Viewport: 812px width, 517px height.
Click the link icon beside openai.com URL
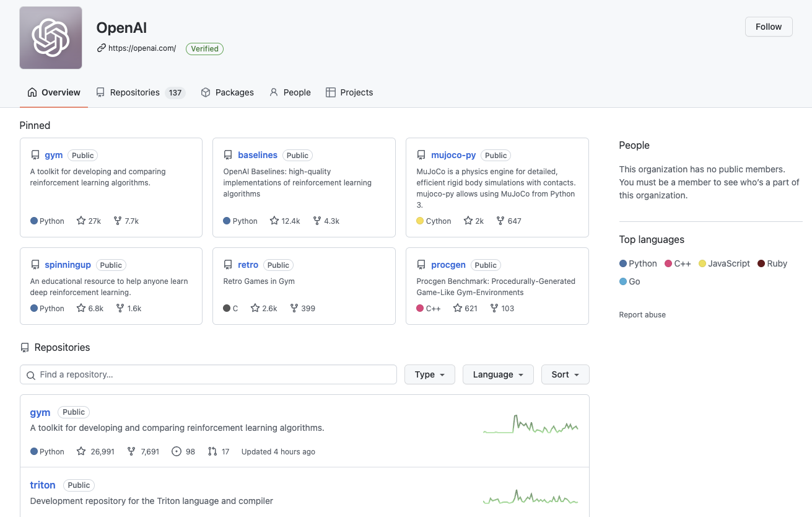(x=102, y=48)
